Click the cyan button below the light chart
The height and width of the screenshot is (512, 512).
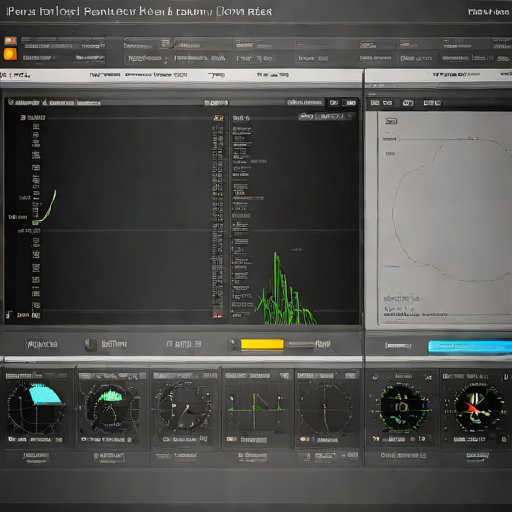tap(470, 347)
